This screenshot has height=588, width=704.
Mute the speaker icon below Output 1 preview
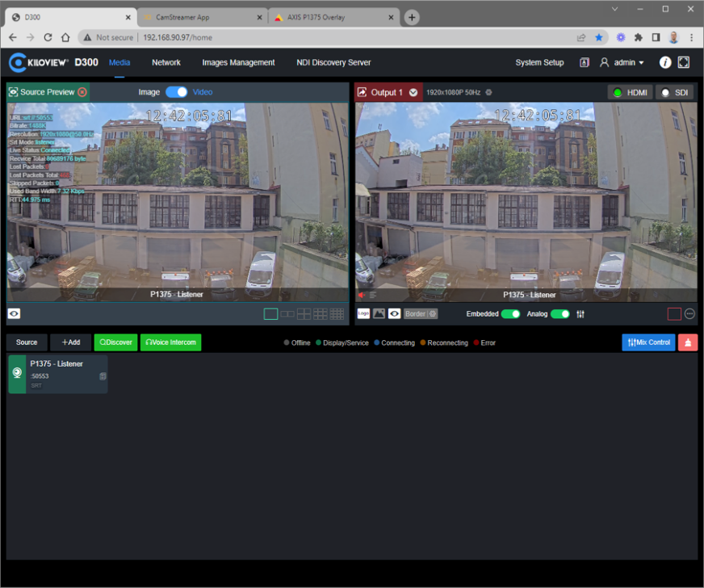coord(361,294)
